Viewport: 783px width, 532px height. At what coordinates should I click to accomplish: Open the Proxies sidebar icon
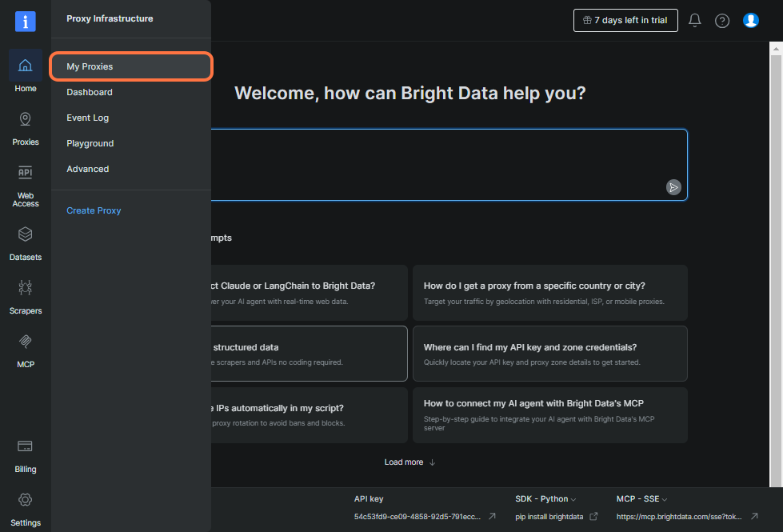click(25, 119)
